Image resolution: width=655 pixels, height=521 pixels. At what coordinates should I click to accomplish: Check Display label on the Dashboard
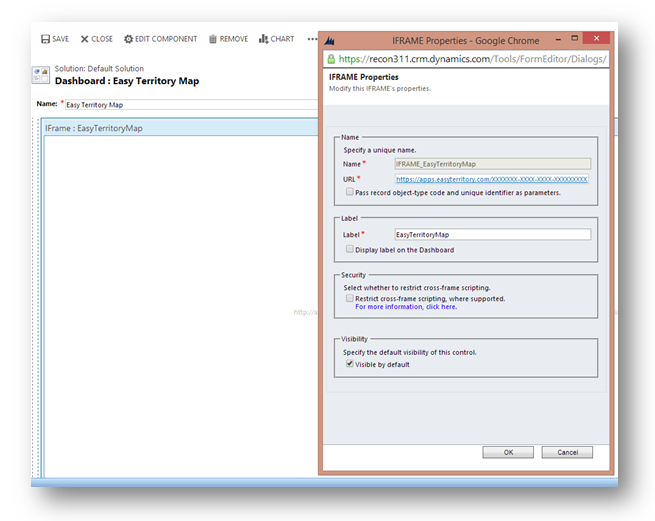[349, 249]
